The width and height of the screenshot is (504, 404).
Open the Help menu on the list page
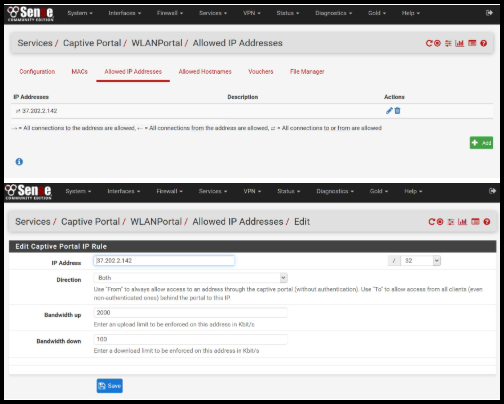click(411, 13)
